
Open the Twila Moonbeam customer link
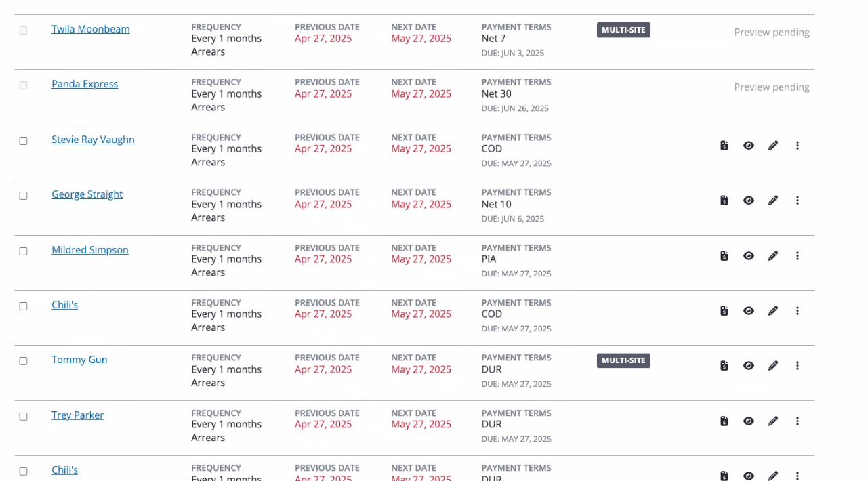pyautogui.click(x=91, y=29)
